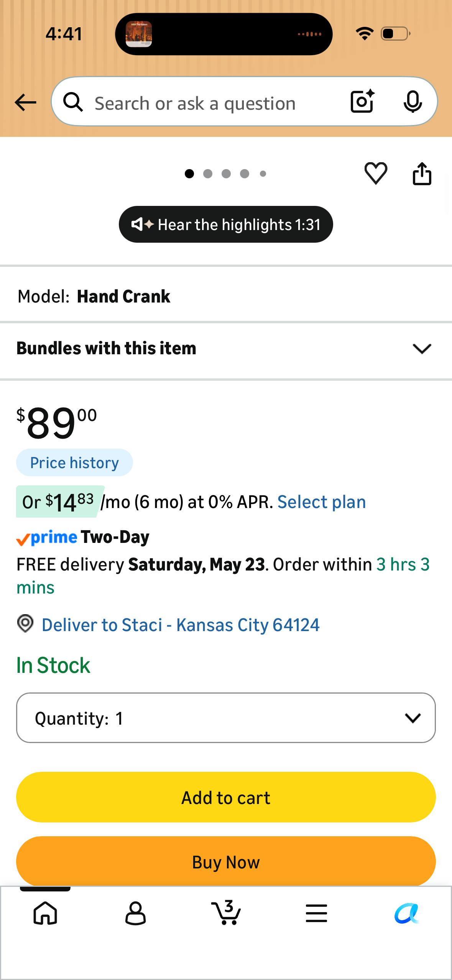Image resolution: width=452 pixels, height=980 pixels.
Task: Open camera lens visual search
Action: point(362,101)
